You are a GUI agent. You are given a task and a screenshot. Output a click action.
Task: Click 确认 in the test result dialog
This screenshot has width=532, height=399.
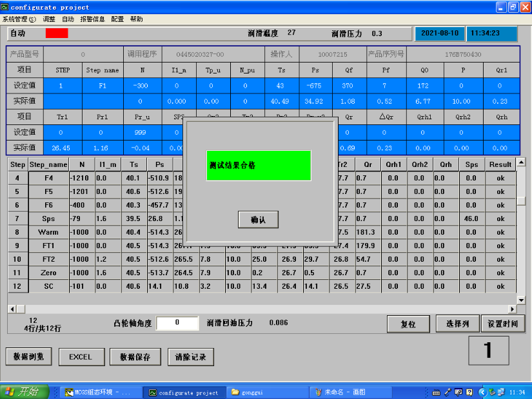click(x=259, y=220)
